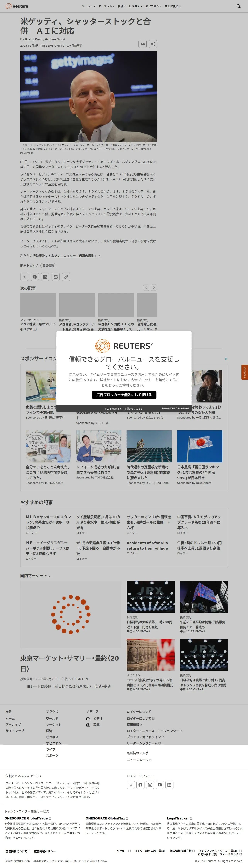Viewport: 248px width, 868px height.
Task: Go to サイトマップ in footer
Action: tap(15, 731)
